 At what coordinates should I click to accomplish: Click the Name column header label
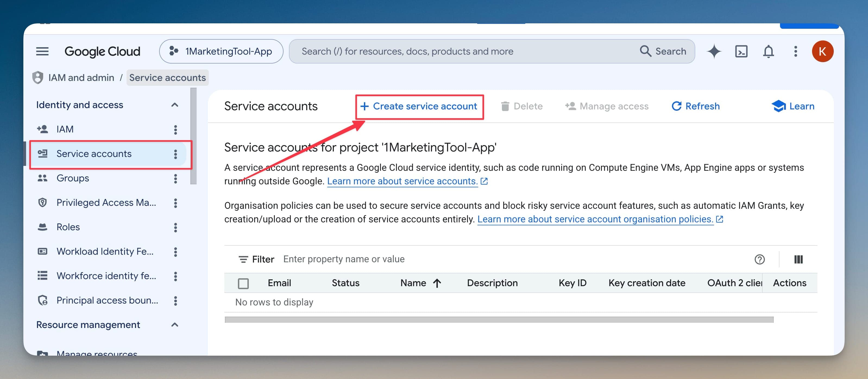pyautogui.click(x=413, y=283)
